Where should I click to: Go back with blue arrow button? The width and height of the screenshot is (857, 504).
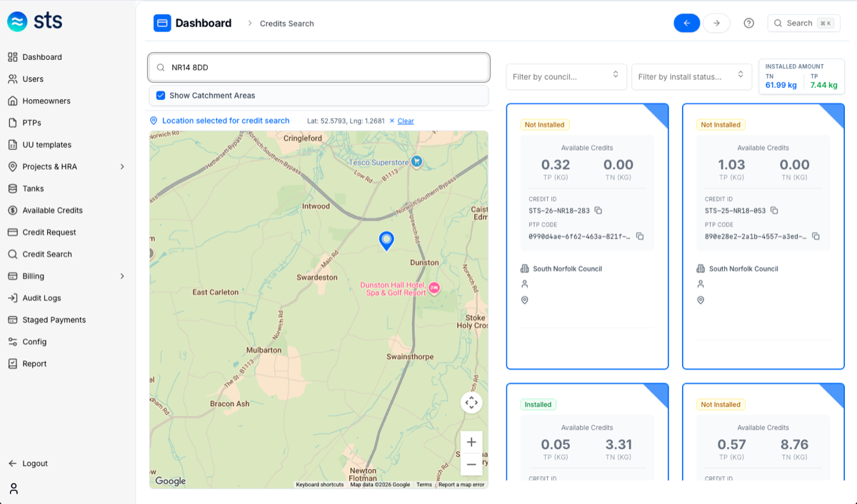(686, 23)
